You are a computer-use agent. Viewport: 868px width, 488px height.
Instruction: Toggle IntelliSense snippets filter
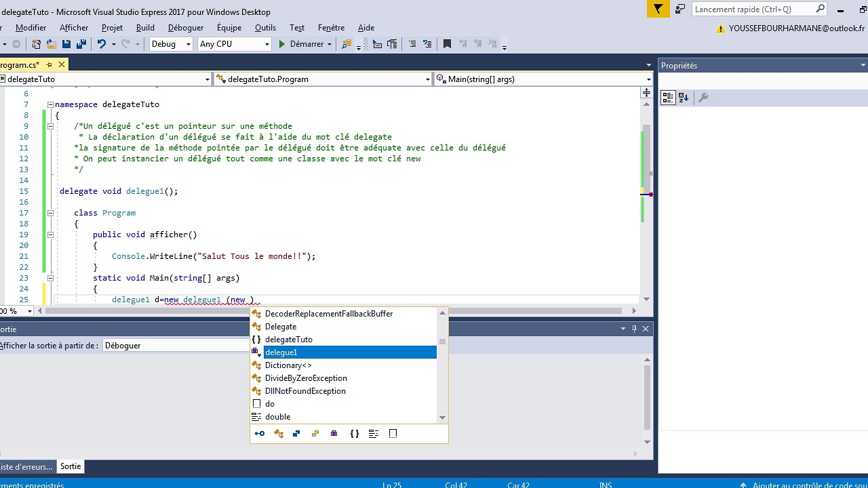(x=393, y=434)
